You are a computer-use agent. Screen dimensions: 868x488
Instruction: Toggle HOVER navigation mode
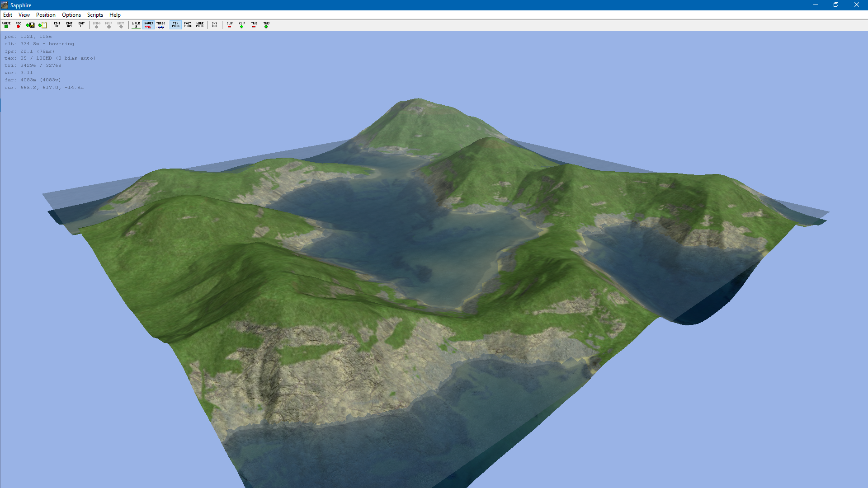click(148, 25)
